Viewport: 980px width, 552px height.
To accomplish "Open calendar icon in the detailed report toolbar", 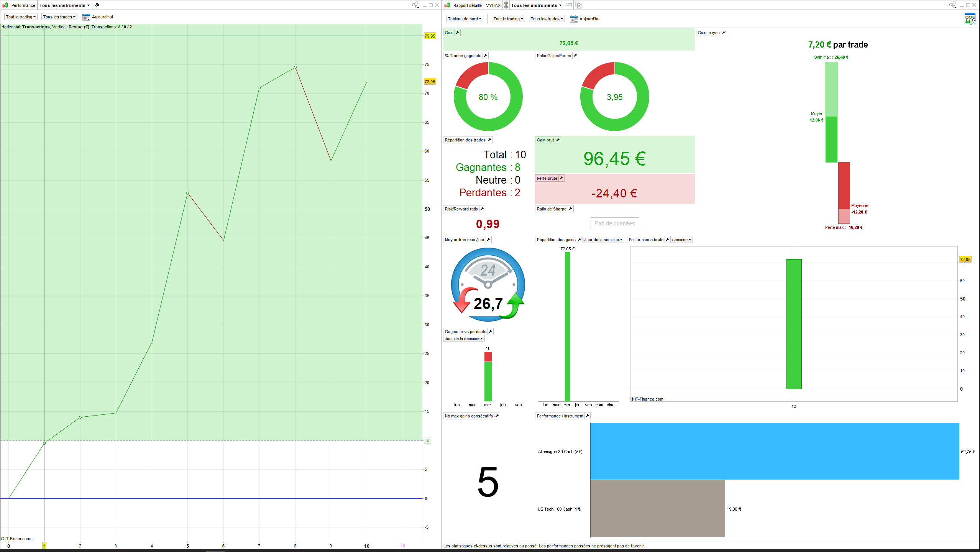I will (574, 19).
